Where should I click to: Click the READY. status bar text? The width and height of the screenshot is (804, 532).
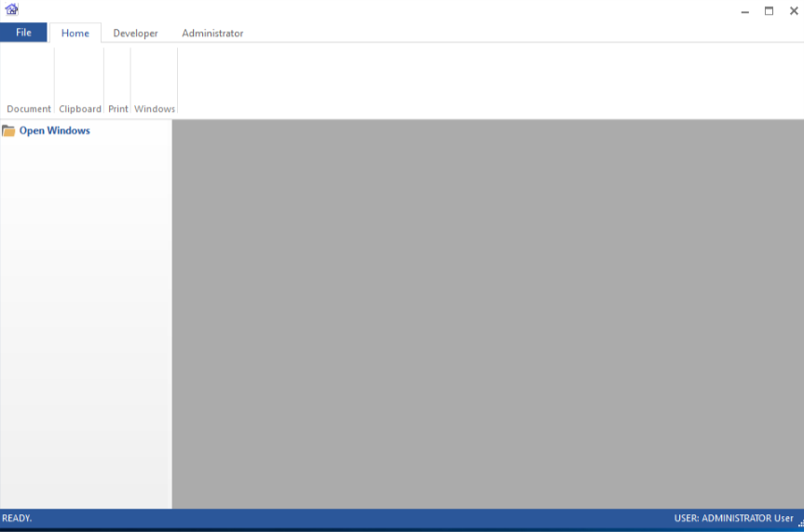click(17, 518)
